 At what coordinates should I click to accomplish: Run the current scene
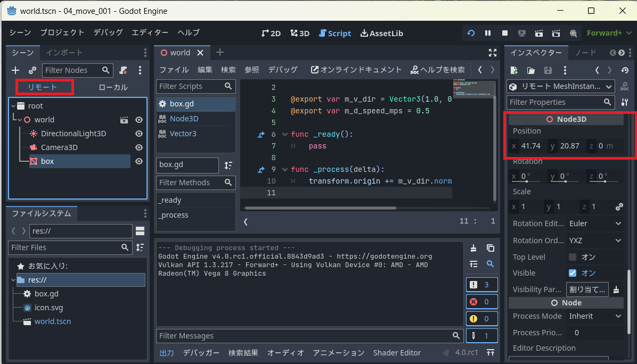click(x=539, y=34)
